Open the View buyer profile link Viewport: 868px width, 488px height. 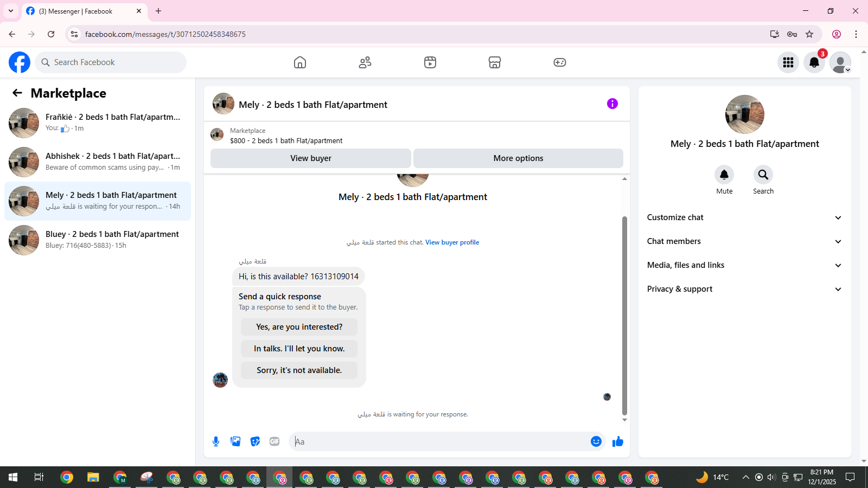[x=452, y=242]
